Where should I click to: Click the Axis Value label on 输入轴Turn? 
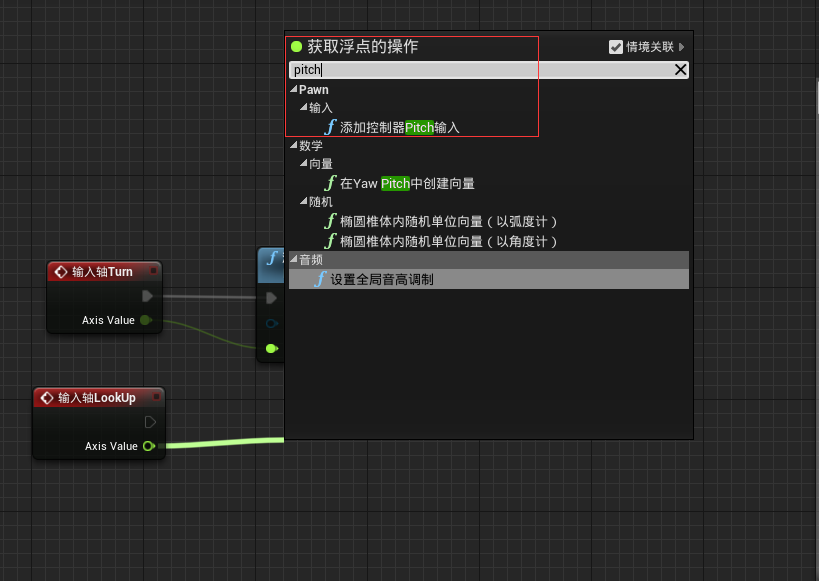tap(108, 320)
